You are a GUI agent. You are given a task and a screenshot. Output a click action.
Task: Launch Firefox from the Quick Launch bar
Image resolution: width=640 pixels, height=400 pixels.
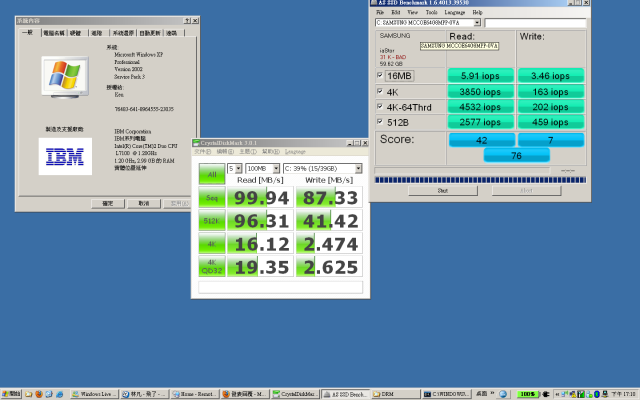[x=39, y=394]
